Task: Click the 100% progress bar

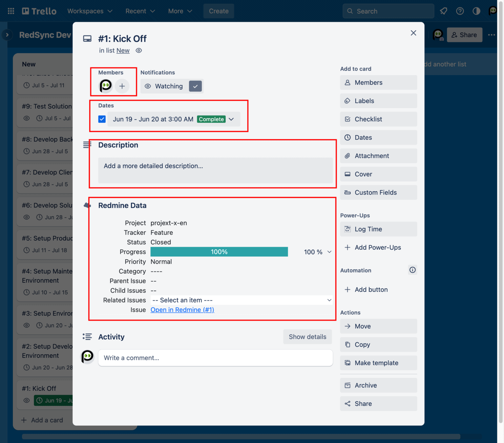Action: [219, 252]
